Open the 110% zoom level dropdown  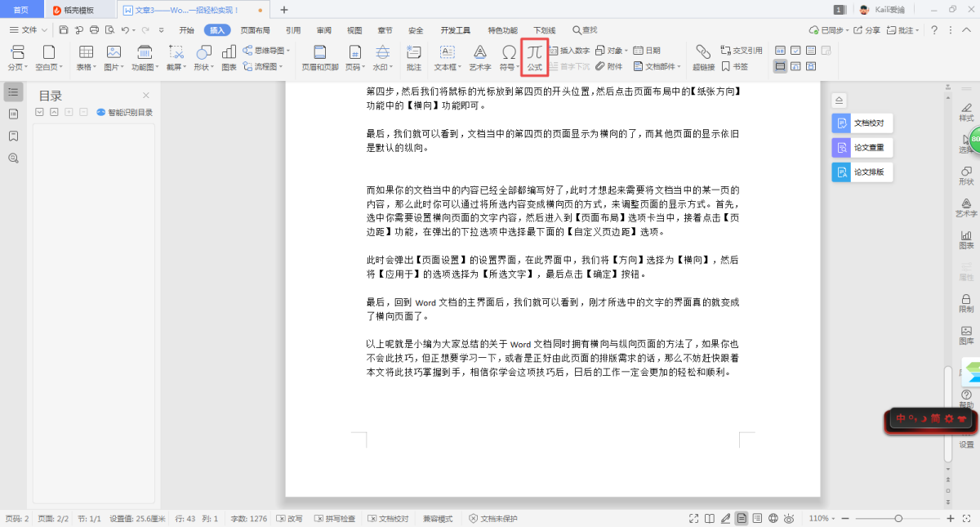(822, 519)
